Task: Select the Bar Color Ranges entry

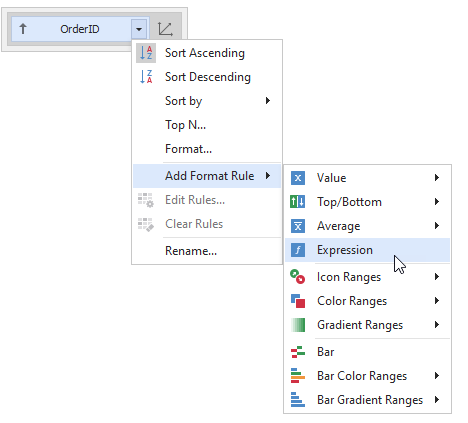Action: coord(367,376)
